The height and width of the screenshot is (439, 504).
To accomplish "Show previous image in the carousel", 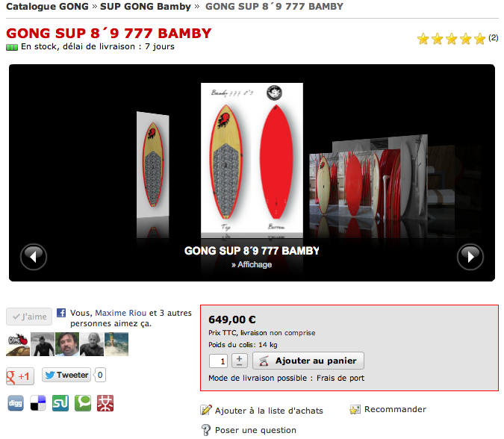I will [34, 257].
